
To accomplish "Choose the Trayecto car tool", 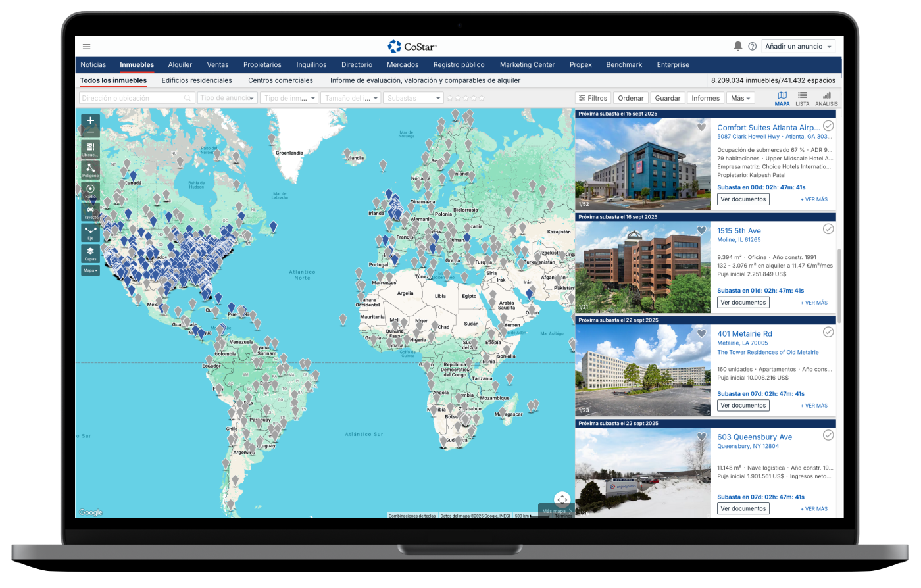I will 91,211.
